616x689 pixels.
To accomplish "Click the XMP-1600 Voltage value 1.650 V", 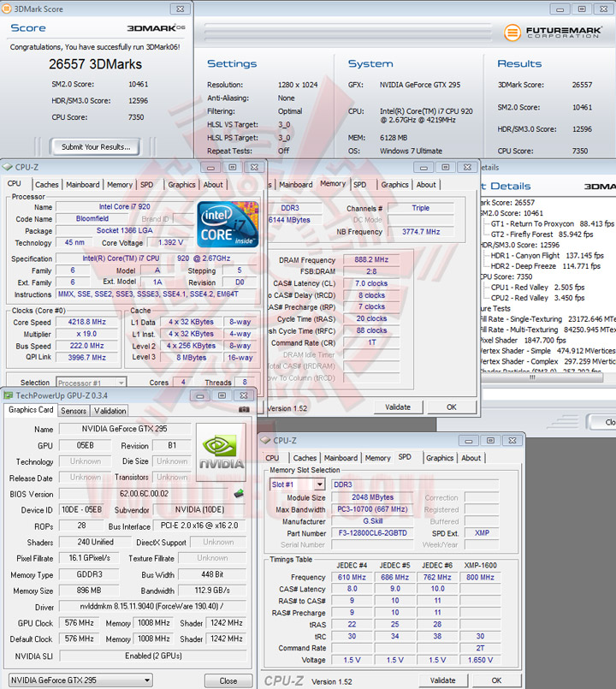I will click(x=480, y=660).
